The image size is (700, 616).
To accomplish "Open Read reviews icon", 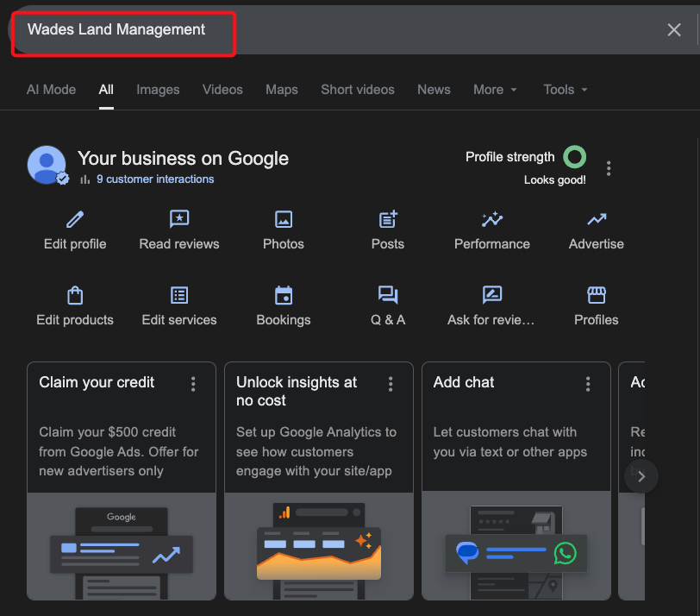I will point(179,220).
